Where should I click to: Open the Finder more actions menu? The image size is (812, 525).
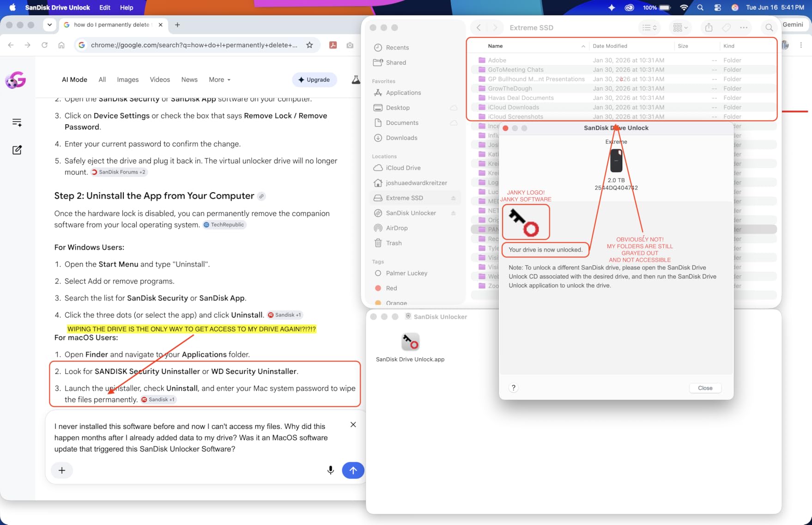click(744, 28)
